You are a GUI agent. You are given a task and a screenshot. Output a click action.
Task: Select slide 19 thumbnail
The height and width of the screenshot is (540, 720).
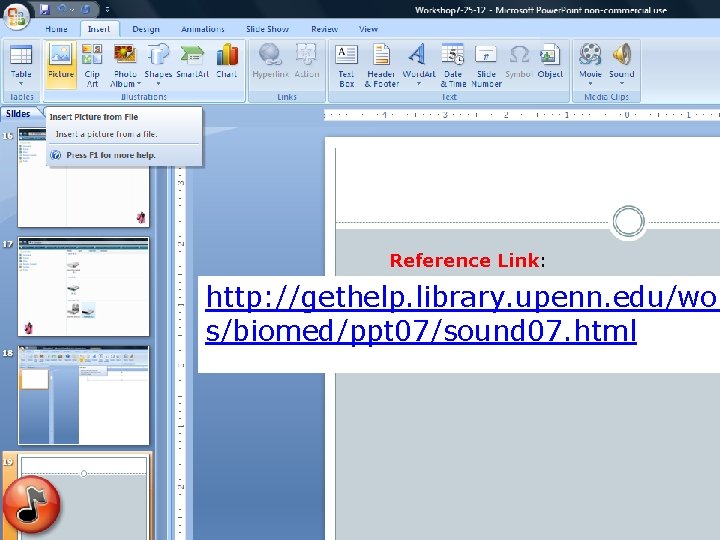[x=83, y=498]
